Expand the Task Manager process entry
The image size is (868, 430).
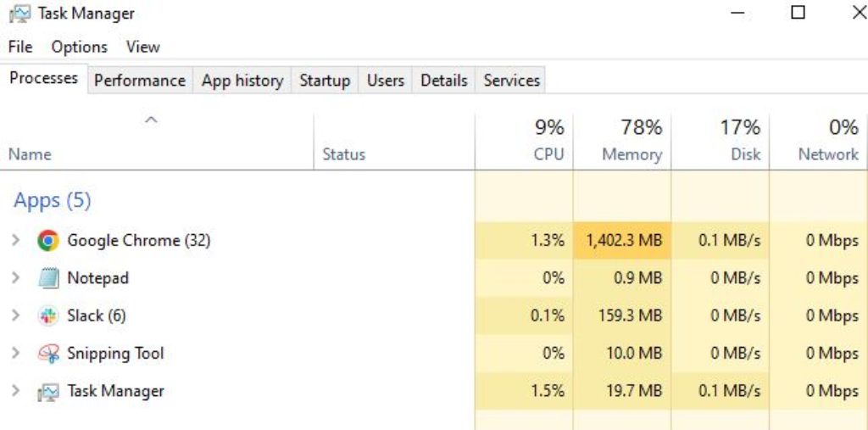click(15, 392)
